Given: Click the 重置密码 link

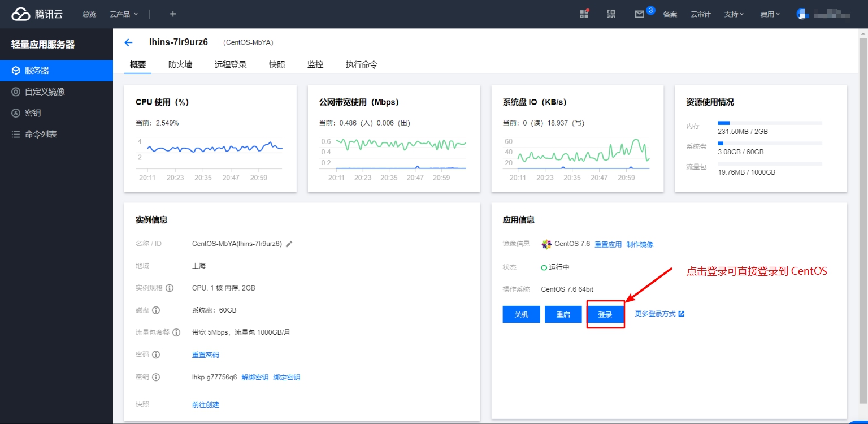Looking at the screenshot, I should point(205,354).
